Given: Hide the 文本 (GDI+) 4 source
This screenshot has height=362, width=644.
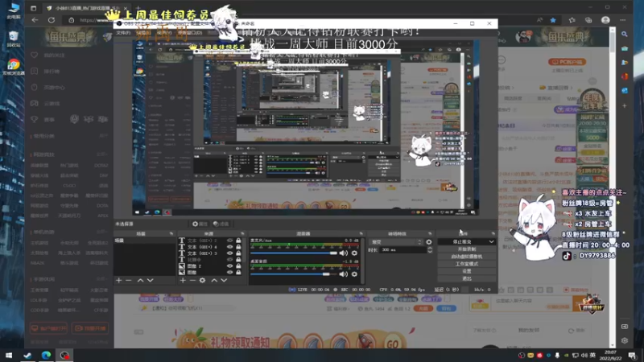Looking at the screenshot, I should click(229, 247).
